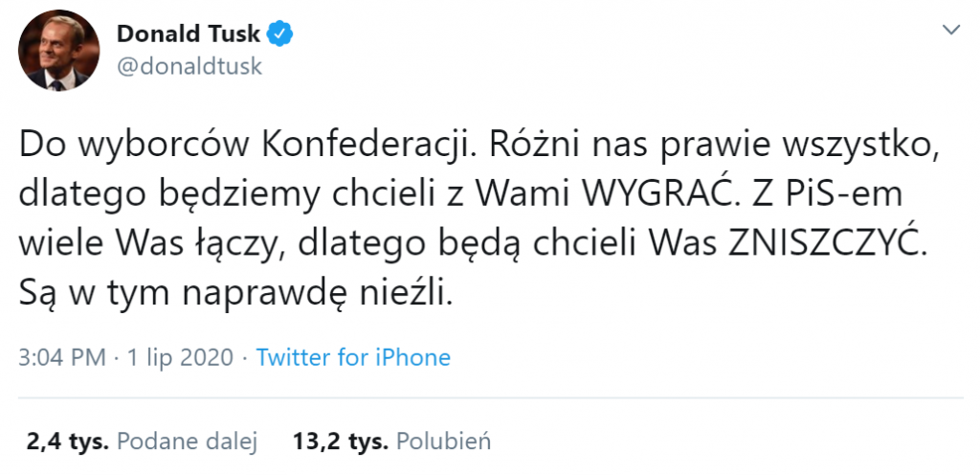This screenshot has width=980, height=475.
Task: Select the "1 lip 2020" date
Action: 181,357
